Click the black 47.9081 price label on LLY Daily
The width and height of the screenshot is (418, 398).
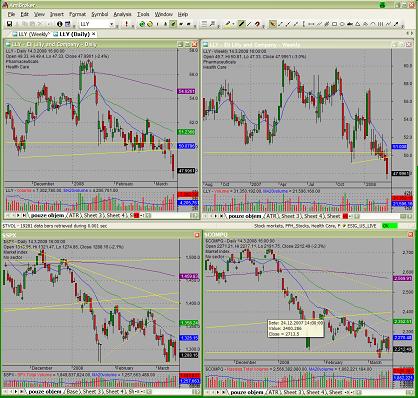pos(187,171)
